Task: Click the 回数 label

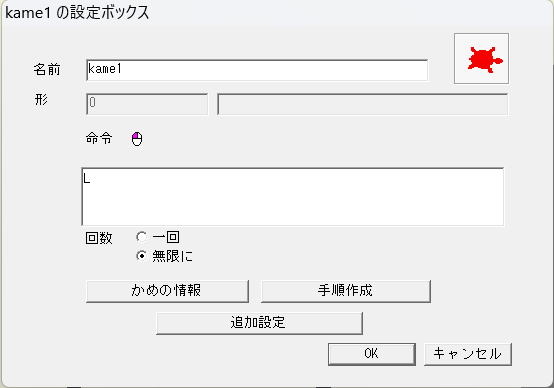Action: point(99,238)
